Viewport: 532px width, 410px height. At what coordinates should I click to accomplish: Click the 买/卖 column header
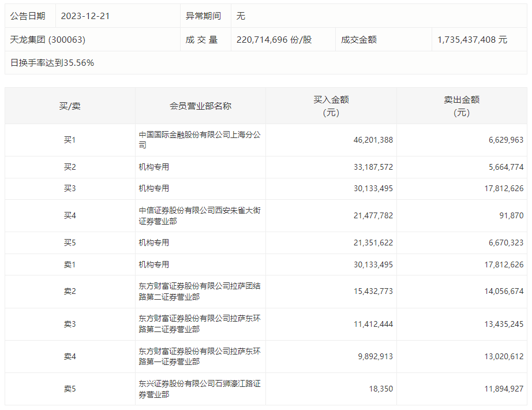pyautogui.click(x=70, y=106)
